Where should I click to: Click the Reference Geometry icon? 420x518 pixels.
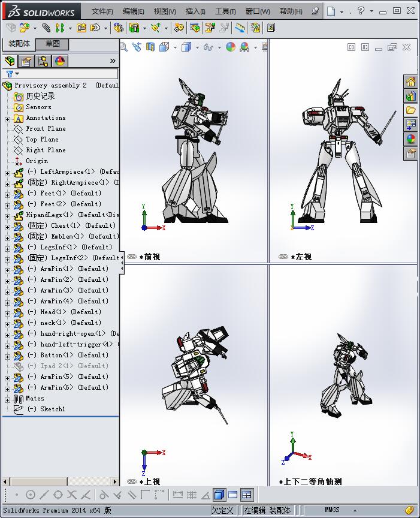tap(156, 28)
